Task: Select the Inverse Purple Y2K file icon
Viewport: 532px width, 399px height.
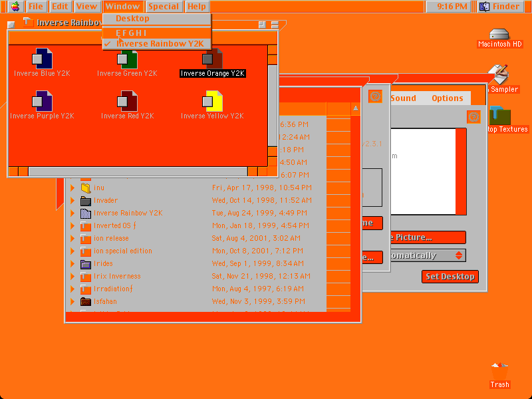Action: click(x=42, y=102)
